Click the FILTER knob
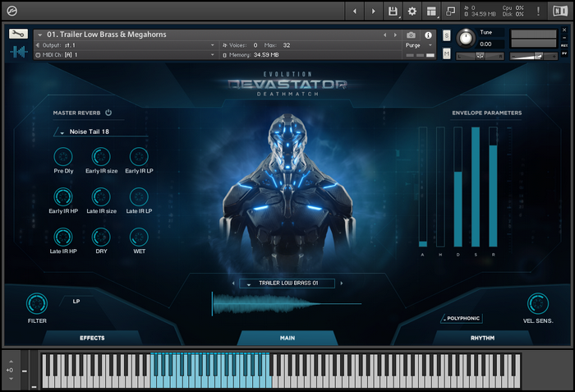This screenshot has width=575, height=392. click(37, 303)
